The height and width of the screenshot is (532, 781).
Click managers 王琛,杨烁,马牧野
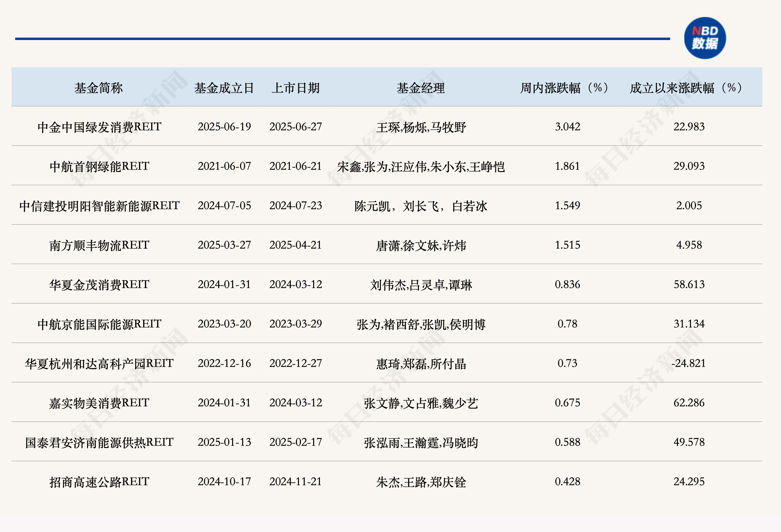(x=421, y=127)
